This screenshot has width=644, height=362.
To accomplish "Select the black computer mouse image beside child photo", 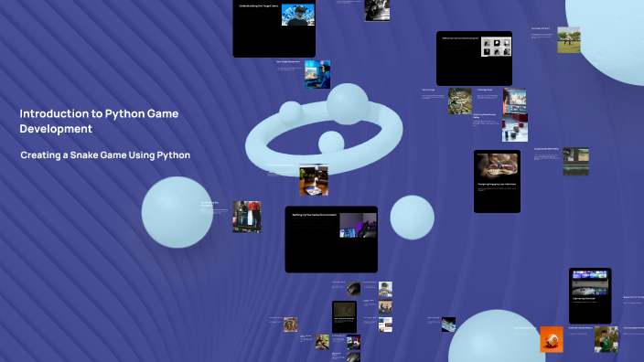I will [x=353, y=289].
